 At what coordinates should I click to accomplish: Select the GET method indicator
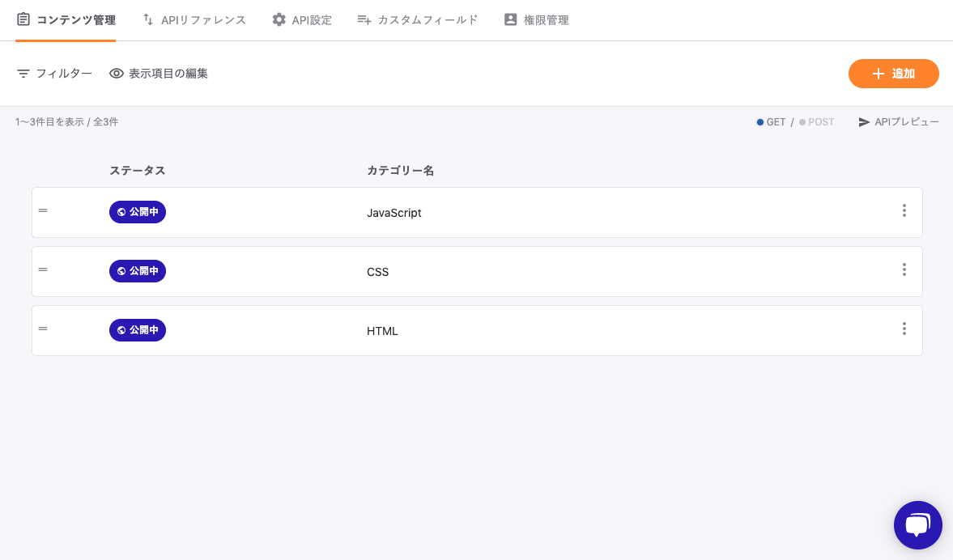click(771, 122)
